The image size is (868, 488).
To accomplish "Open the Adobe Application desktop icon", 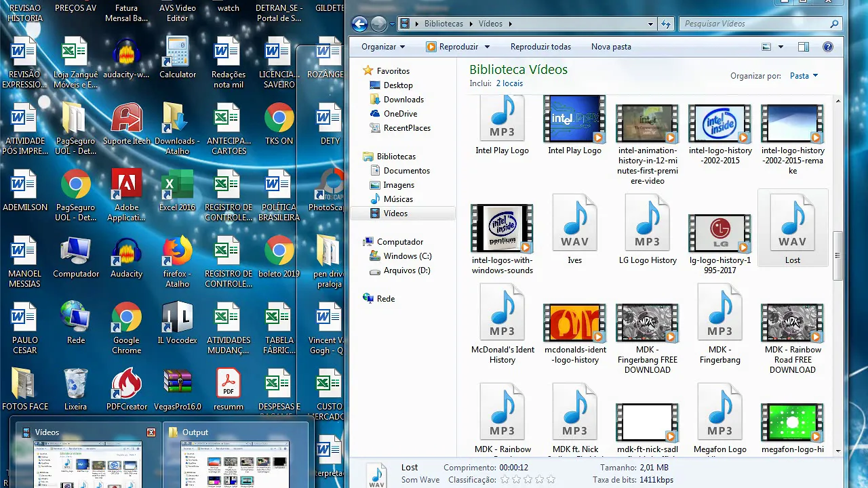I will 126,196.
